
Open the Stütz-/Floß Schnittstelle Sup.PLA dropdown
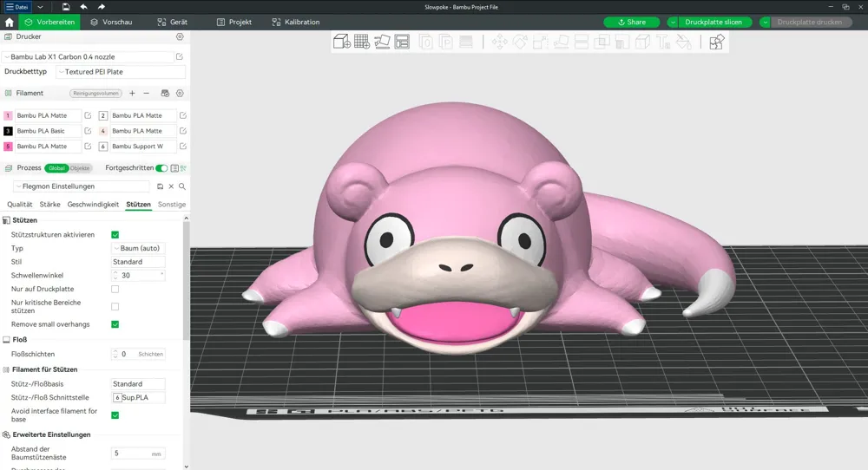[138, 397]
